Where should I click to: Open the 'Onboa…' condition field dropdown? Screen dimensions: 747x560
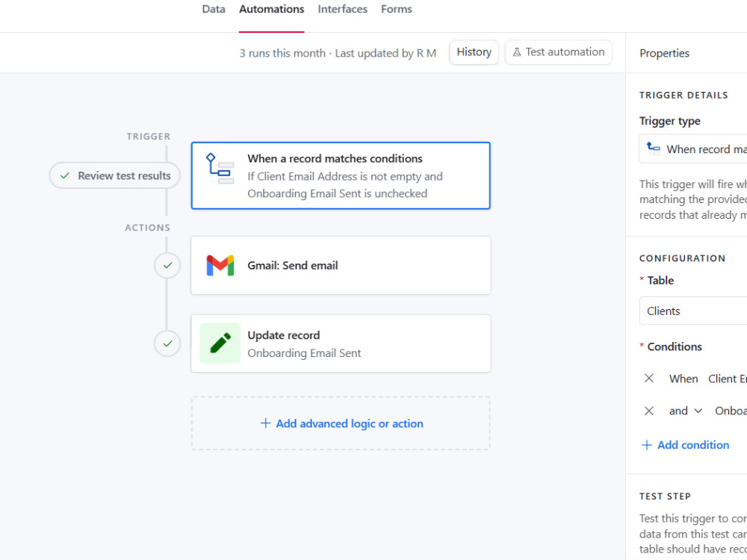(731, 411)
